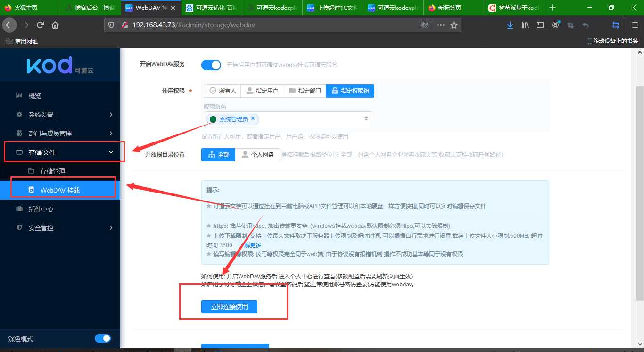Click the undo arrow toolbar icon
Screen dimensions: 644x352
coord(586,25)
